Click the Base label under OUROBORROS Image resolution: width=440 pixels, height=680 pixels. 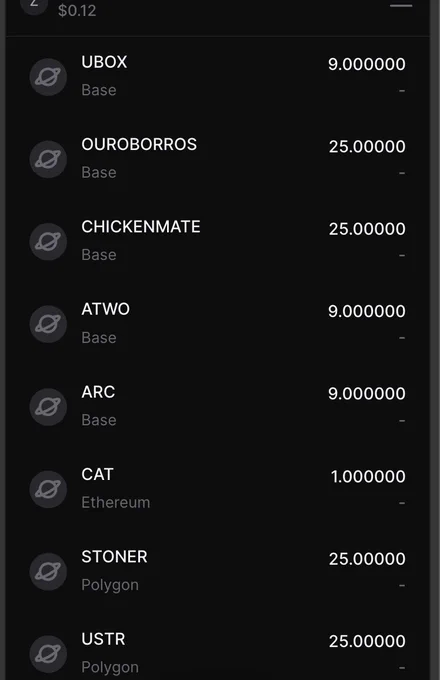click(99, 173)
